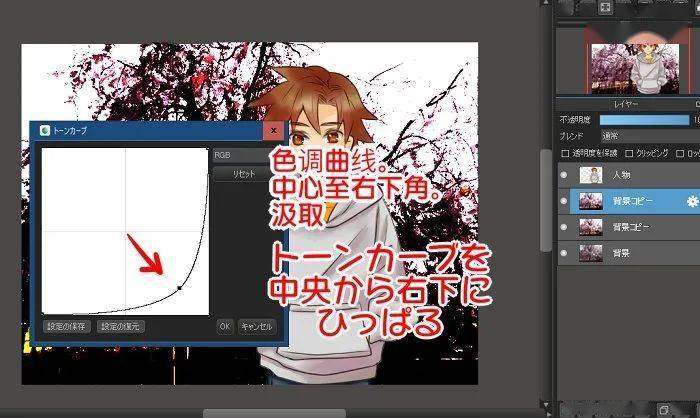Click the リセット button

pyautogui.click(x=241, y=174)
